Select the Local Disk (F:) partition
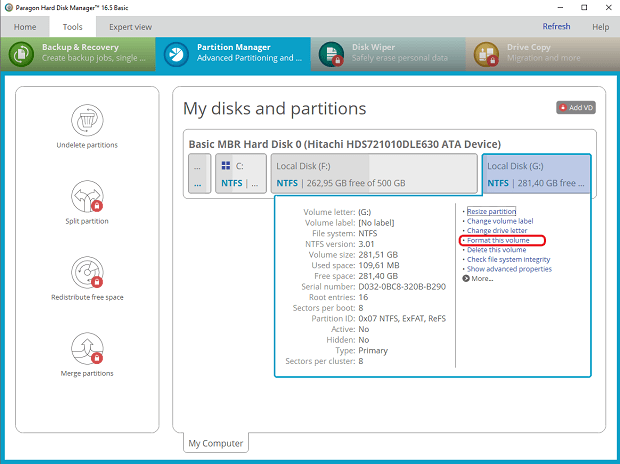Viewport: 620px width, 464px height. [x=374, y=174]
